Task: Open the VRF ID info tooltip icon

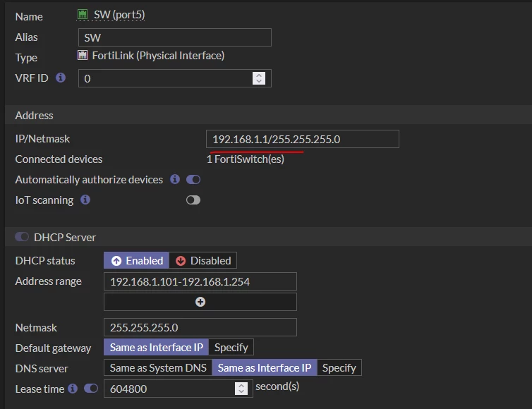Action: point(61,78)
